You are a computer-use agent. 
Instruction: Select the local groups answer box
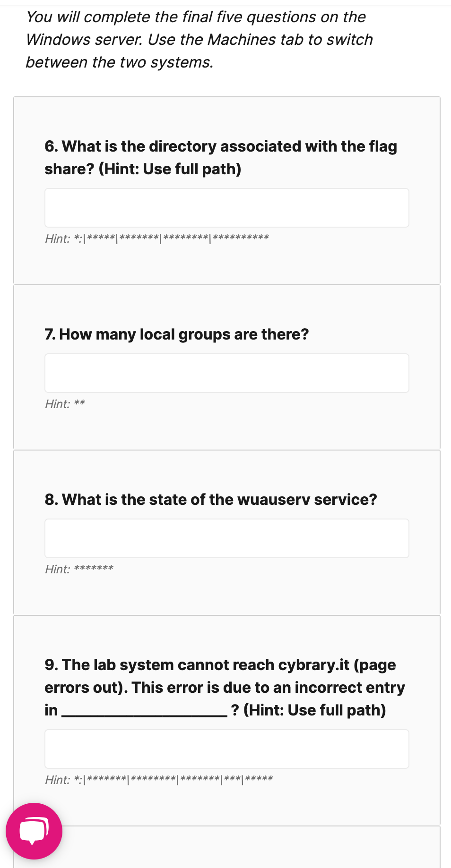coord(227,373)
